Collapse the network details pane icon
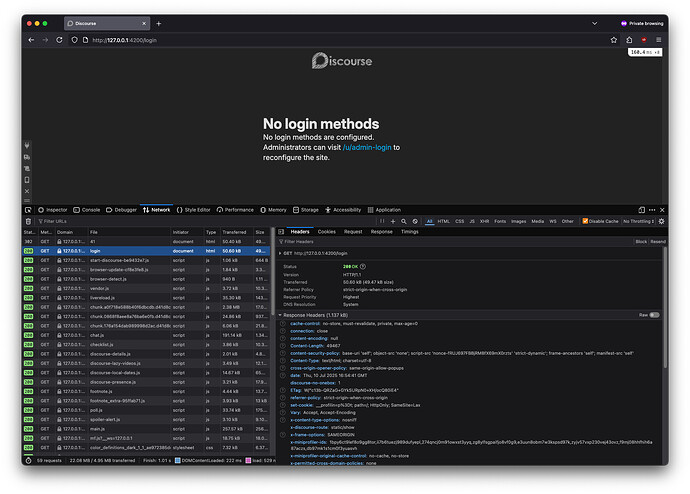 pyautogui.click(x=281, y=231)
